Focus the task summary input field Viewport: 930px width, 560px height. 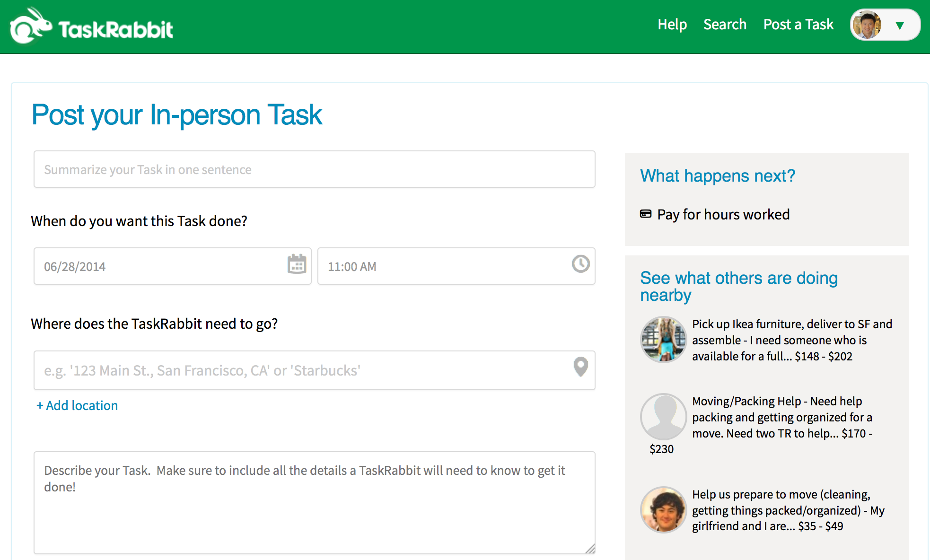point(314,169)
